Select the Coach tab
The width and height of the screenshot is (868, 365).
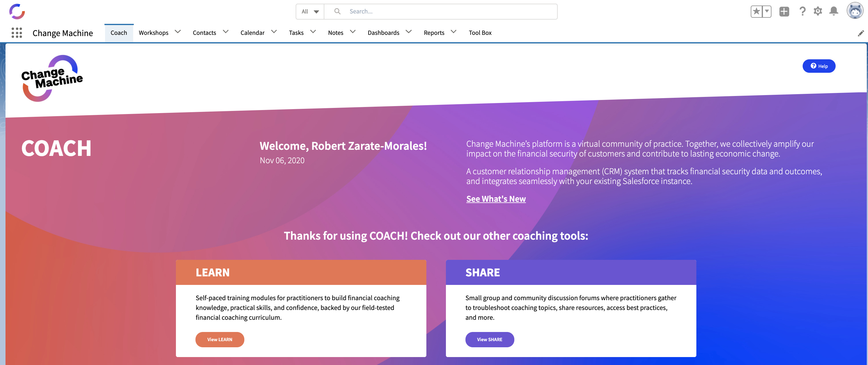tap(119, 33)
